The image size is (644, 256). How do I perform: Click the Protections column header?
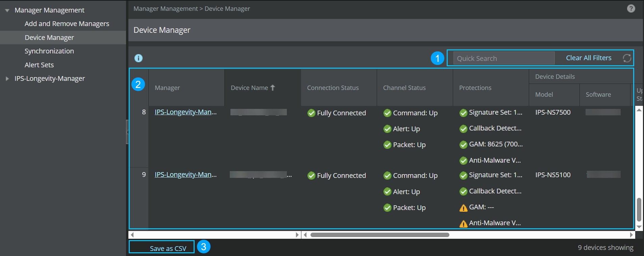pos(491,88)
